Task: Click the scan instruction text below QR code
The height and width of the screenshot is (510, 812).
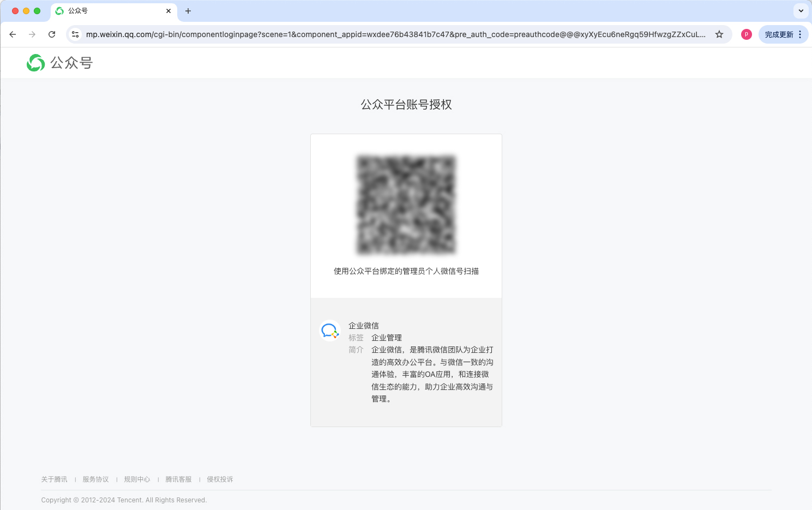Action: click(406, 271)
